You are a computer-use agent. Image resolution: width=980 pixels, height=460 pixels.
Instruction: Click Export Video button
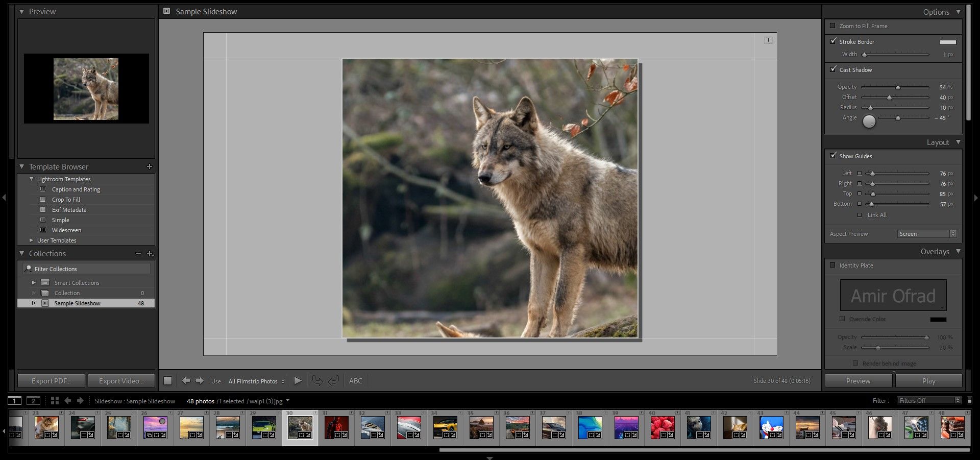coord(121,381)
